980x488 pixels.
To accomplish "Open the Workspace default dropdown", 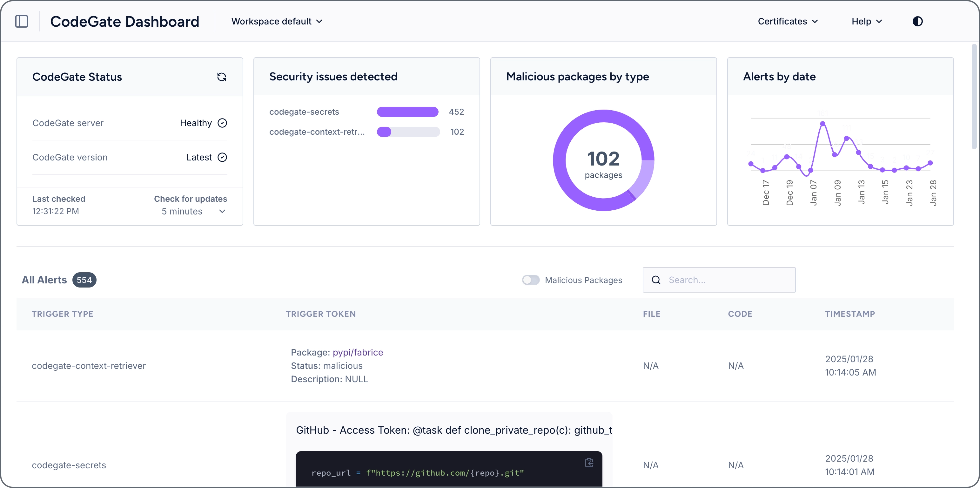I will (277, 21).
